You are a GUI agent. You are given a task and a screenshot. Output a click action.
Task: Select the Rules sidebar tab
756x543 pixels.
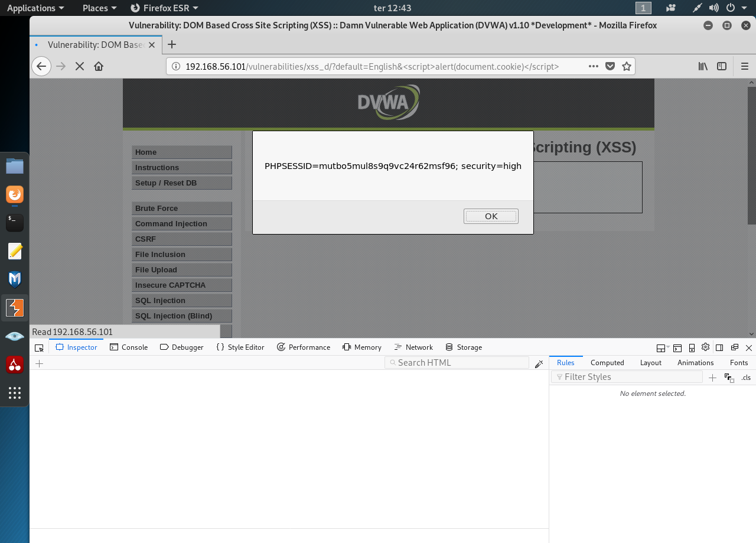coord(566,363)
